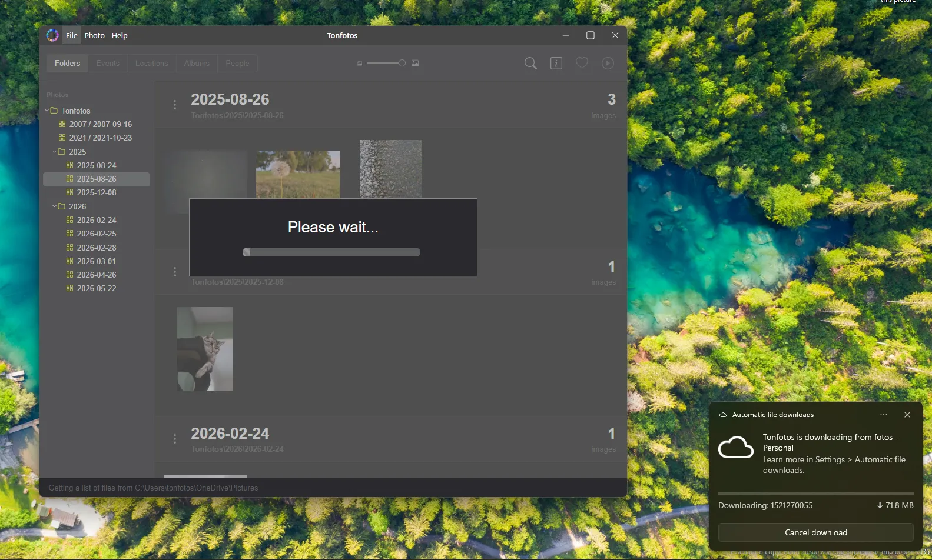Screen dimensions: 932x560
Task: Start the slideshow play button
Action: pyautogui.click(x=608, y=63)
